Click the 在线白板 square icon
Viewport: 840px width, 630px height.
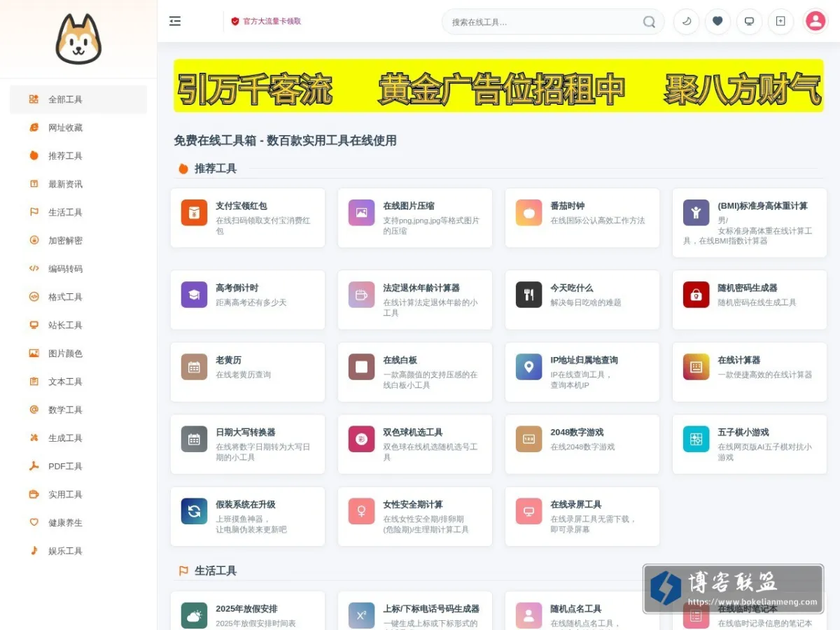pos(361,367)
